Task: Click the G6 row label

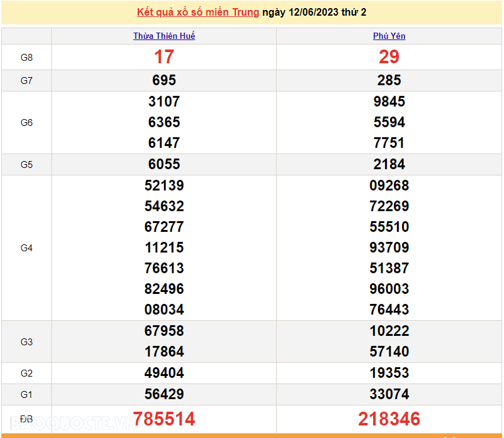Action: pyautogui.click(x=26, y=123)
